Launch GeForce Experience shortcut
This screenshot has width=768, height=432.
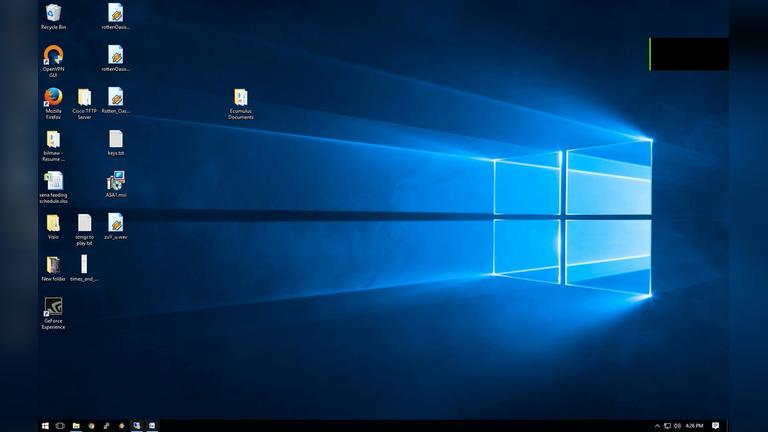[x=53, y=313]
